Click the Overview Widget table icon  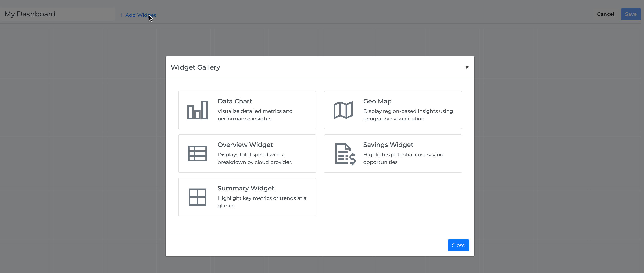point(197,154)
